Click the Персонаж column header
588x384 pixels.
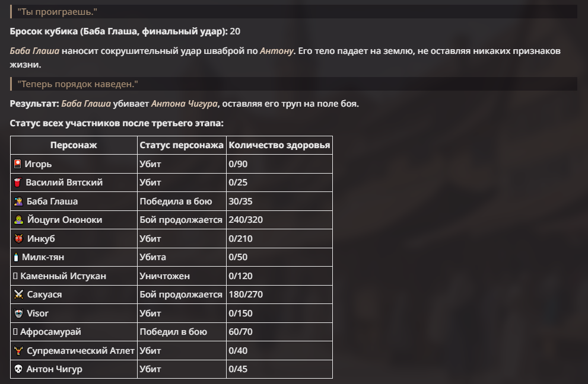click(74, 145)
